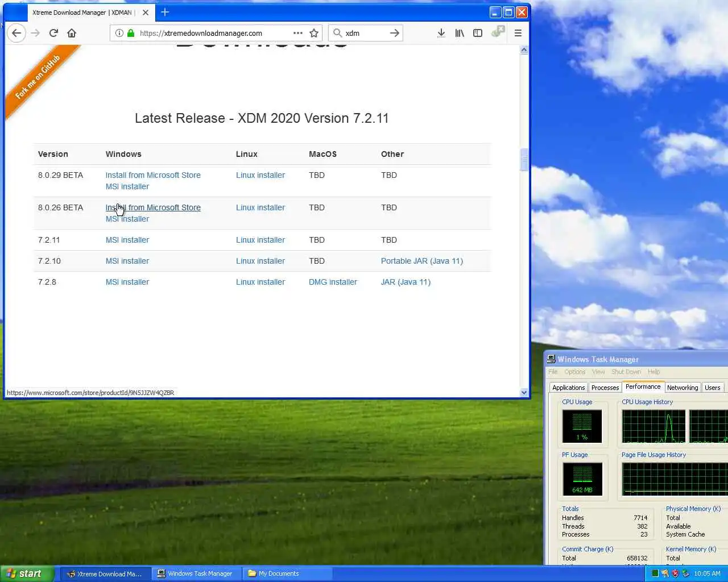Image resolution: width=728 pixels, height=582 pixels.
Task: Open a new tab with the plus button
Action: click(x=165, y=12)
